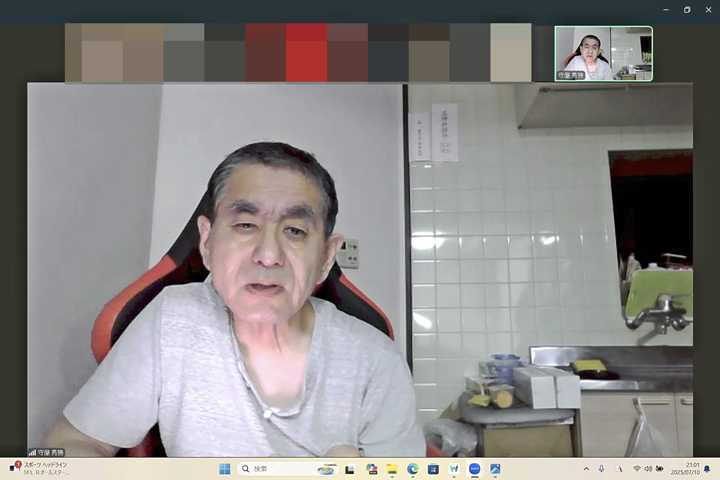
Task: Open the Windows Start menu
Action: pos(224,468)
